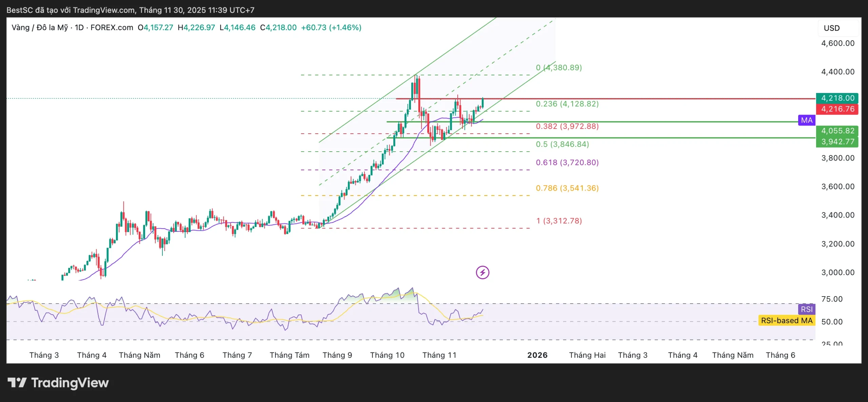868x402 pixels.
Task: Click the yellow RSI-based MA tag
Action: click(x=786, y=321)
